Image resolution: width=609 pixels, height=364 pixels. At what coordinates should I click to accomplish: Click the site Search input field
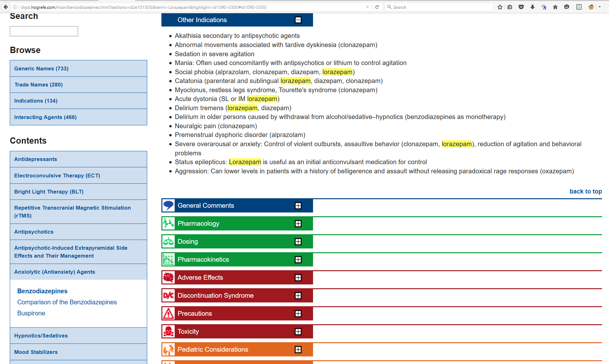(x=44, y=31)
